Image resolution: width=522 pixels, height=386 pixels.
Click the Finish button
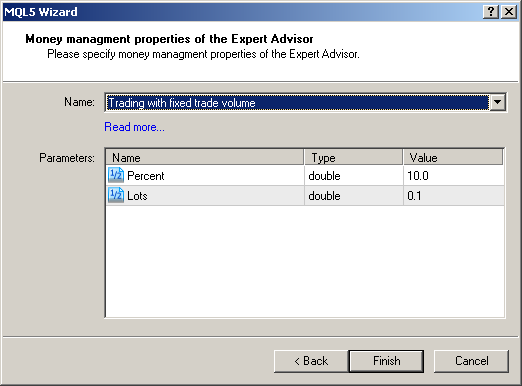[386, 361]
